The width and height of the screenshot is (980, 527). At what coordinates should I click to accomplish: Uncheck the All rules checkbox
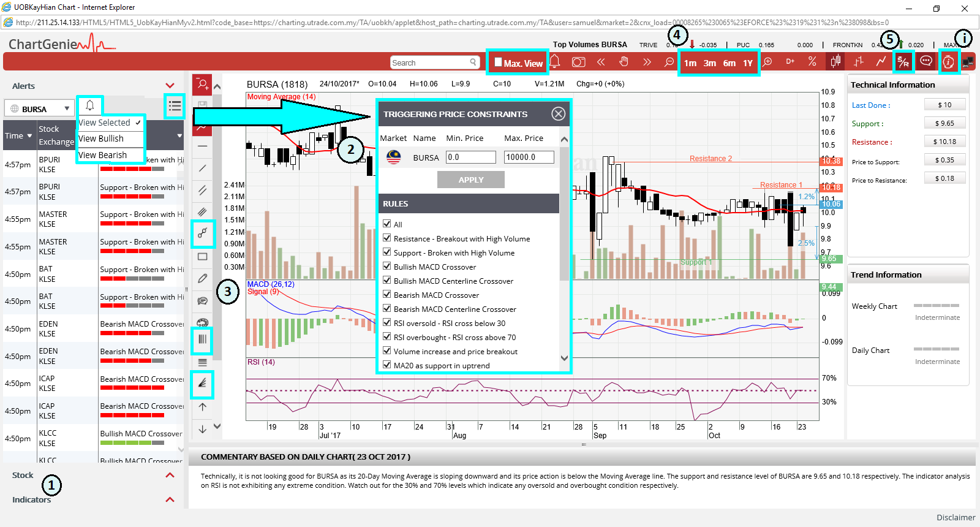point(387,224)
